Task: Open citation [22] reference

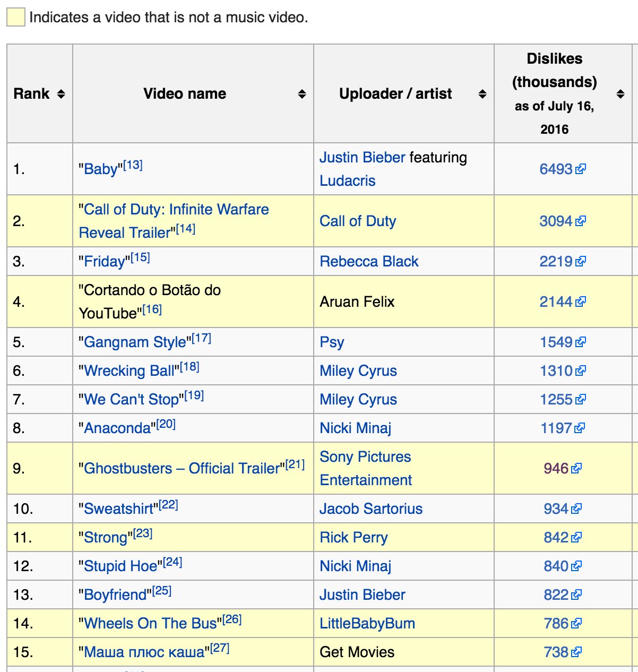Action: [169, 505]
